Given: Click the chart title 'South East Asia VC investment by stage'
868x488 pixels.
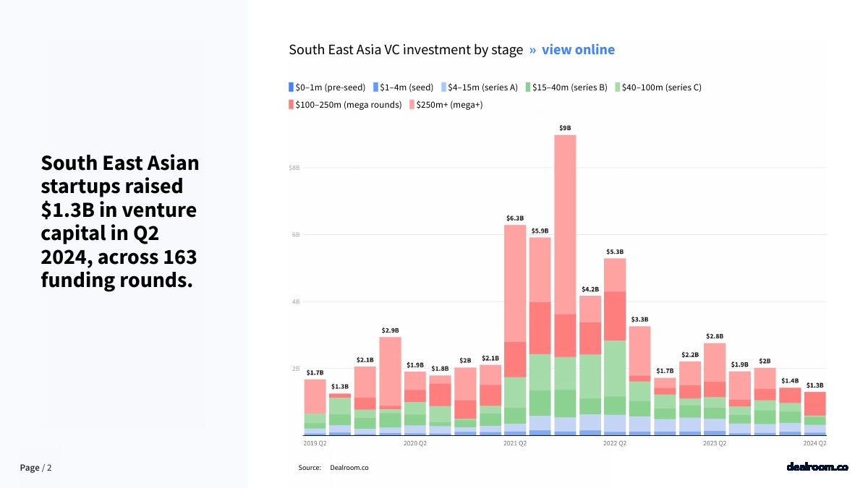Looking at the screenshot, I should click(x=406, y=50).
